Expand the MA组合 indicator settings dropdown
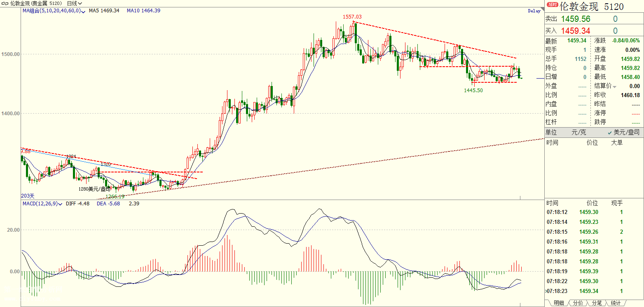 tap(84, 11)
